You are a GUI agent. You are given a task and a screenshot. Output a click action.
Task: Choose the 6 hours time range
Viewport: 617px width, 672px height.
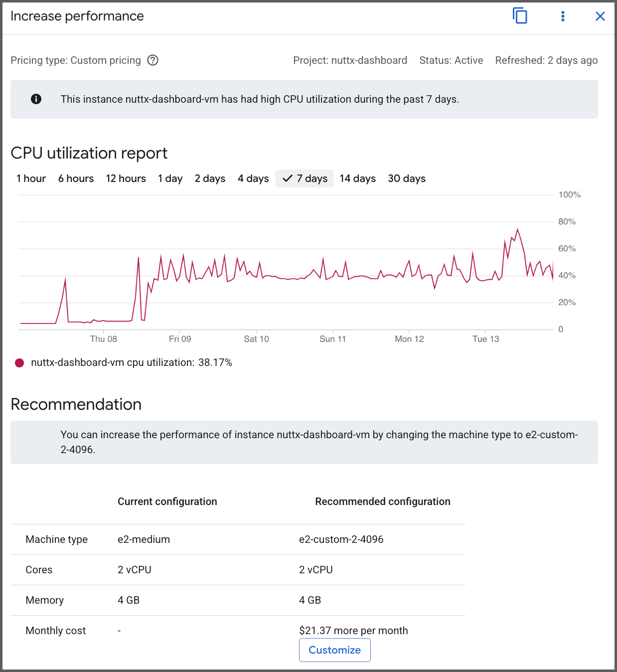coord(76,178)
